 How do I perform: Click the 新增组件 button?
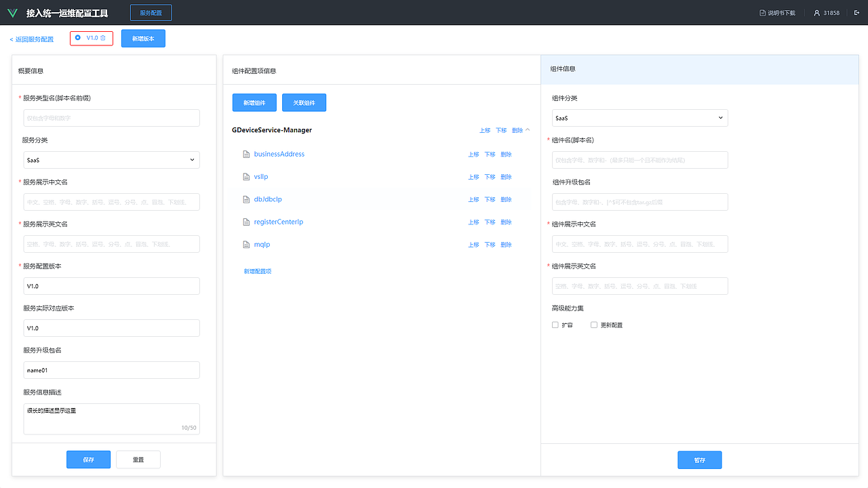(254, 102)
